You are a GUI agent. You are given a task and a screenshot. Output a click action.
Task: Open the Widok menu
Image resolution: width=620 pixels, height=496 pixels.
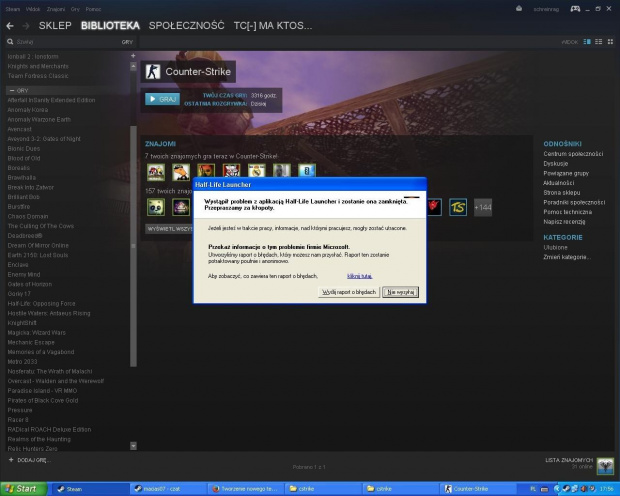[33, 9]
